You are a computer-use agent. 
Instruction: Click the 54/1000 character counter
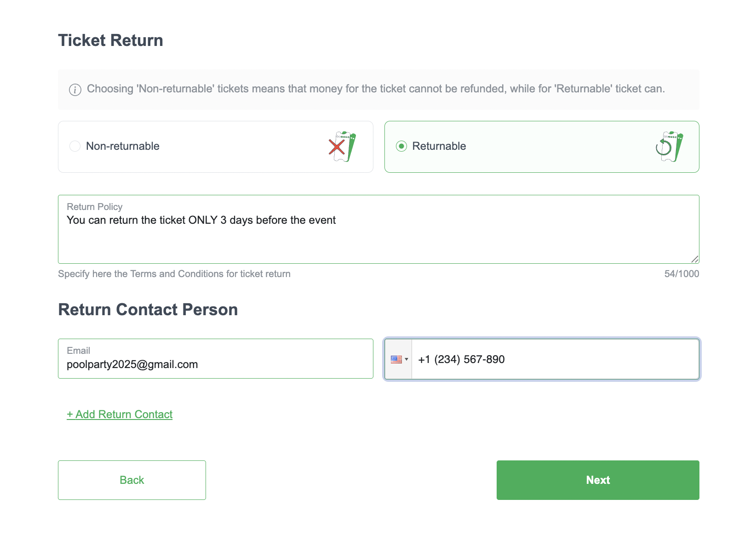682,274
